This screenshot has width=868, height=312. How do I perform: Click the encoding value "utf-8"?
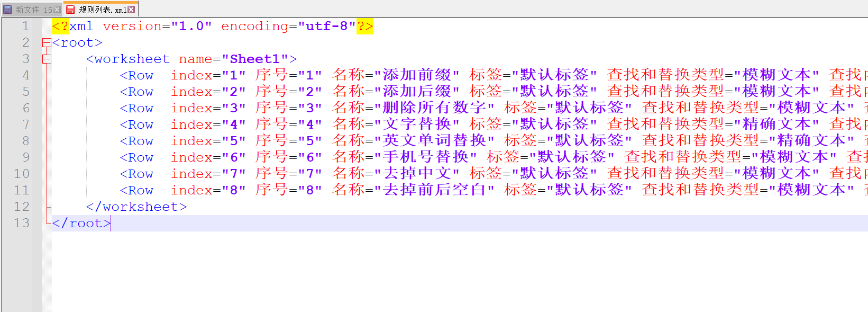click(x=327, y=26)
